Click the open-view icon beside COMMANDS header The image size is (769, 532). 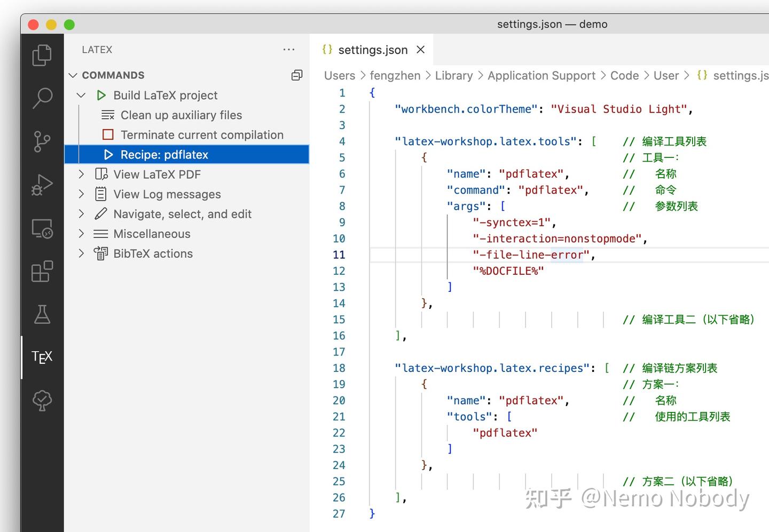[x=297, y=75]
